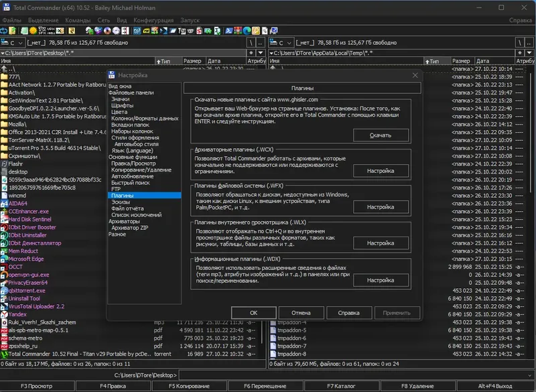Click the UPX packer toolbar icon
This screenshot has width=536, height=392.
[51, 32]
